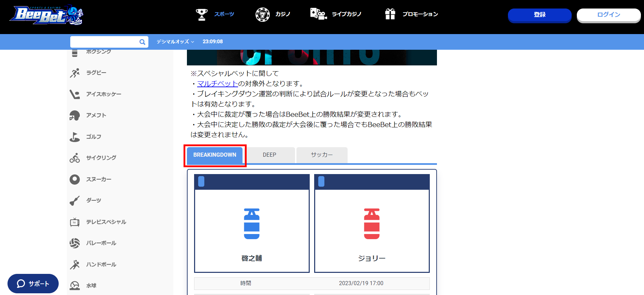This screenshot has height=295, width=644.
Task: Select the 啓之輔 fighter card
Action: 252,223
